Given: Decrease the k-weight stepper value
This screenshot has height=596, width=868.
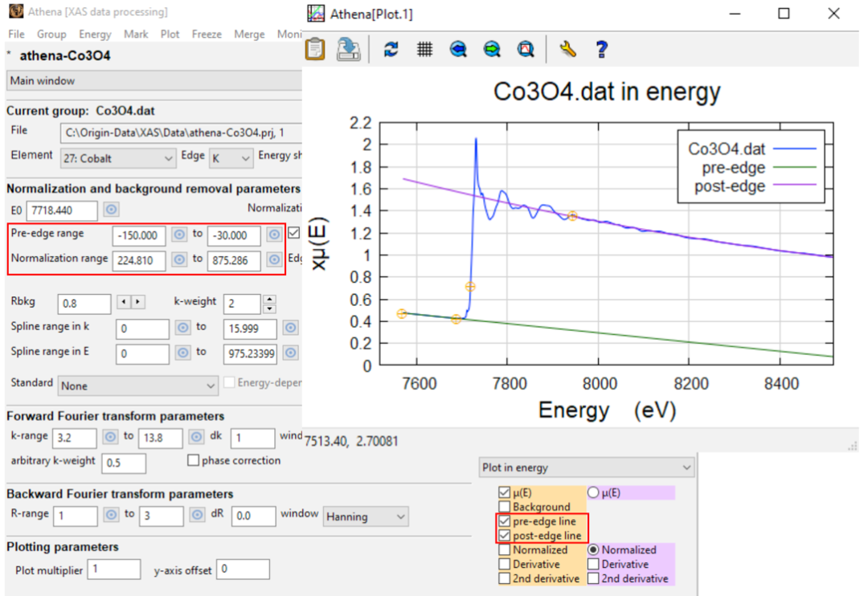Looking at the screenshot, I should click(269, 308).
